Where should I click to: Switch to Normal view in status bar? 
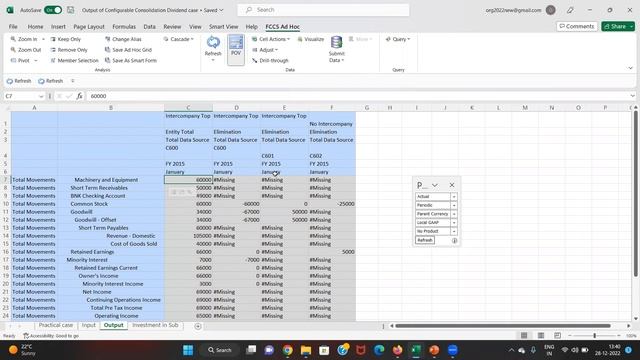524,336
